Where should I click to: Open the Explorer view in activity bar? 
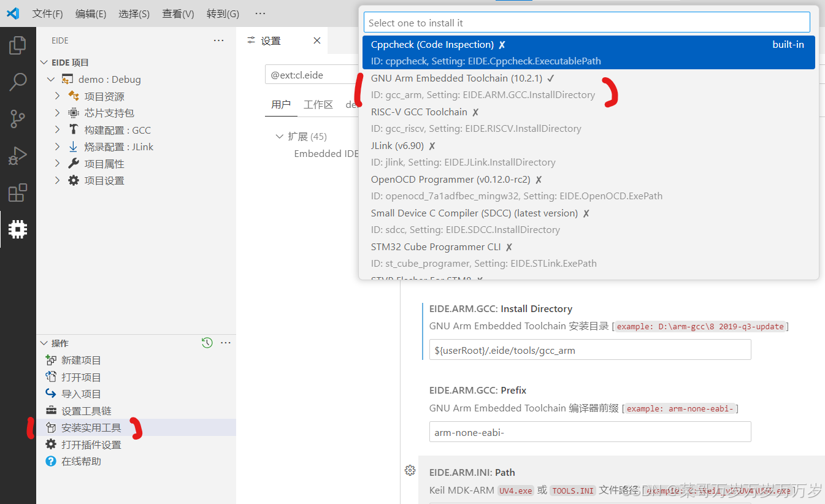click(x=18, y=45)
